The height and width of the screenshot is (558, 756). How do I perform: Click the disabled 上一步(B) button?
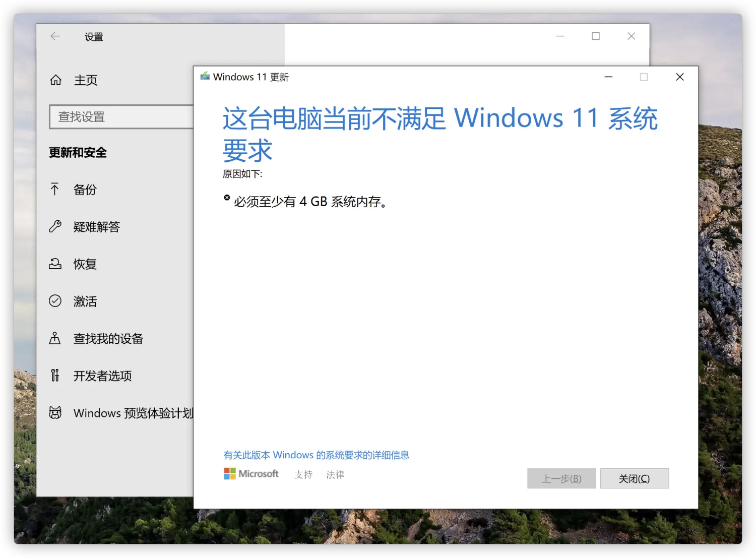point(561,478)
